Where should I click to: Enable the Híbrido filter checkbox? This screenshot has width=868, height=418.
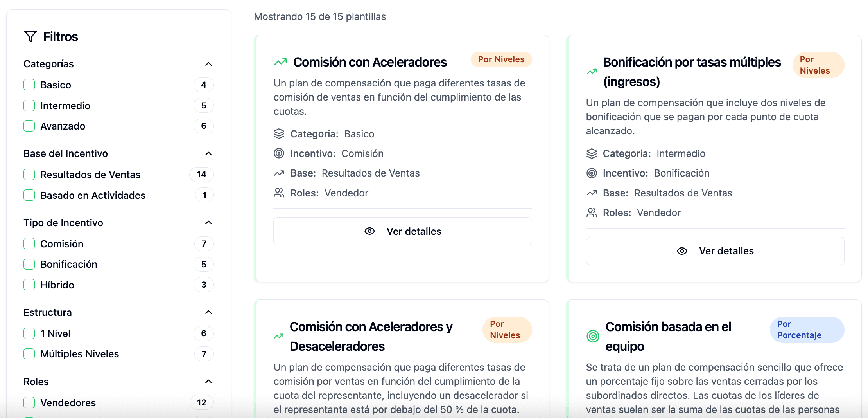[x=29, y=285]
